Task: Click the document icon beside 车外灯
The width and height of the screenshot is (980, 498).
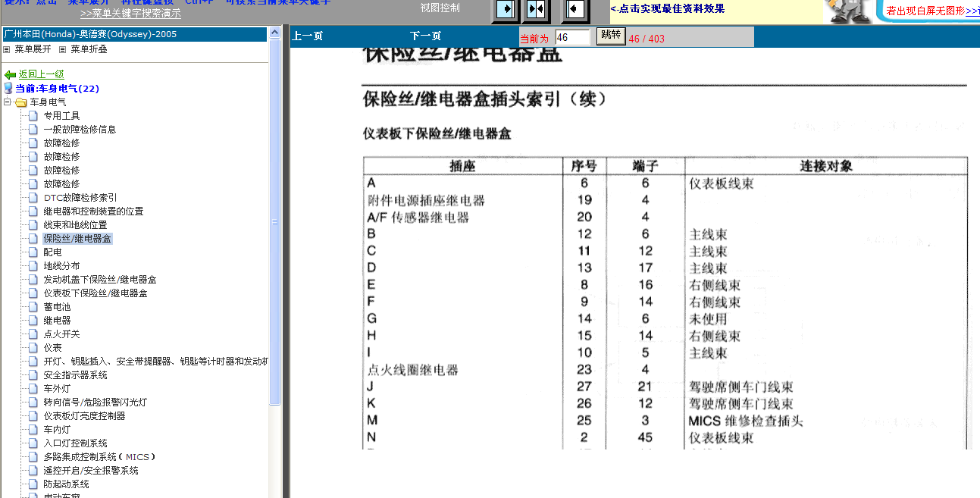Action: coord(33,389)
